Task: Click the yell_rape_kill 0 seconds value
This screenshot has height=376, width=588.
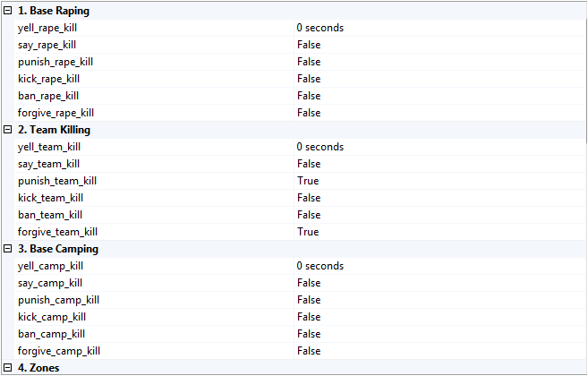Action: click(x=320, y=28)
